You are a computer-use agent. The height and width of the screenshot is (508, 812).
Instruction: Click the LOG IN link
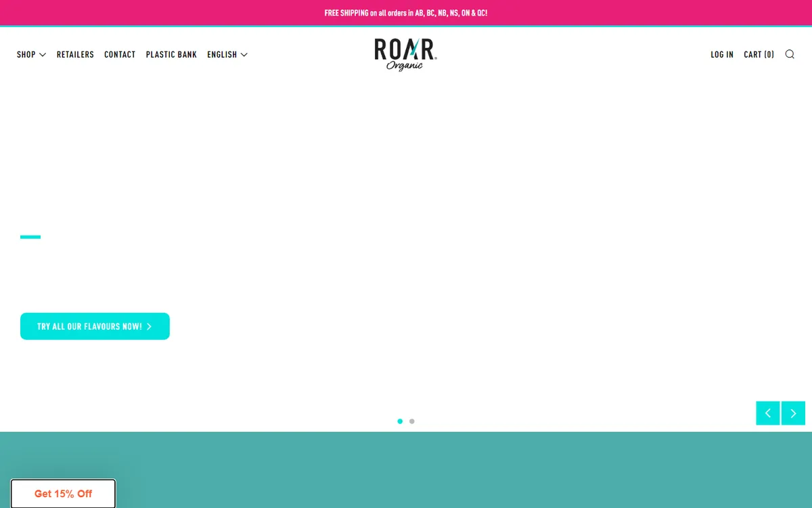(x=721, y=54)
